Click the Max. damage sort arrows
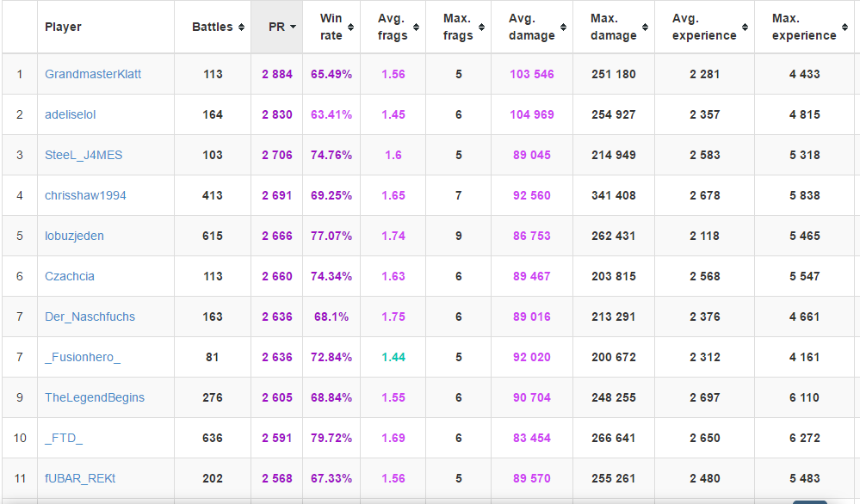 point(645,35)
